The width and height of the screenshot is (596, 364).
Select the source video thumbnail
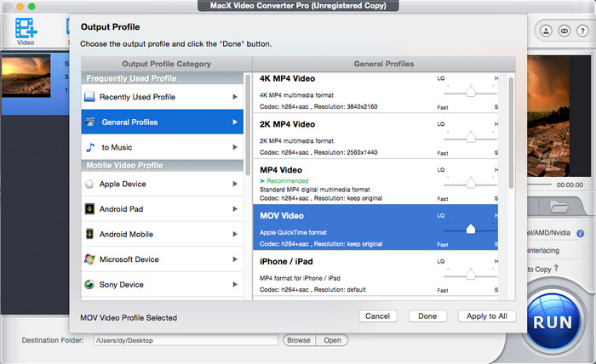[26, 76]
